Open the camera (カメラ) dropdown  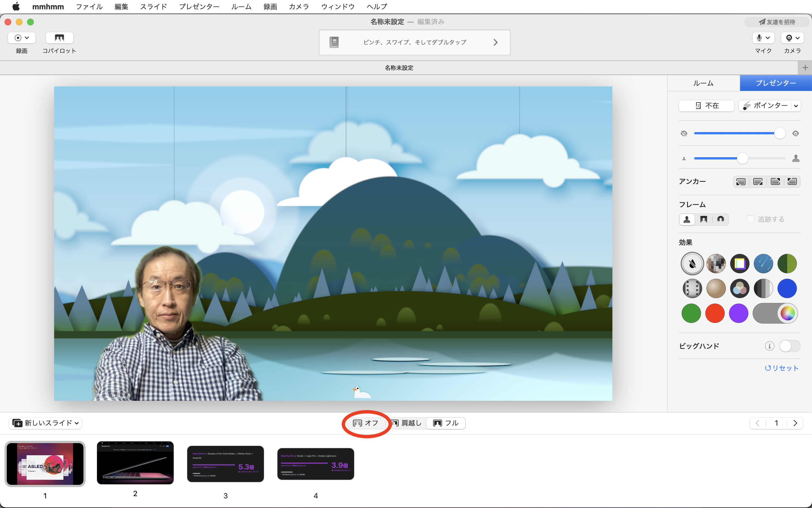pyautogui.click(x=792, y=38)
